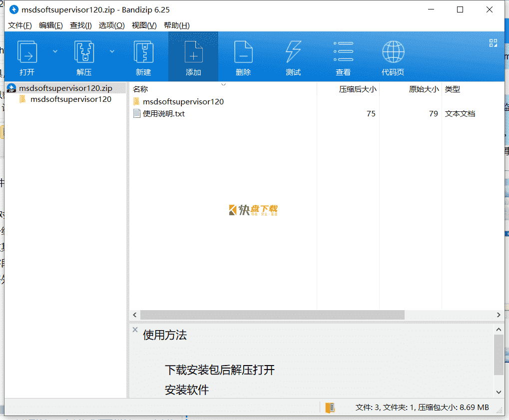The width and height of the screenshot is (509, 420).
Task: Sort by 名称 column header
Action: (x=140, y=89)
